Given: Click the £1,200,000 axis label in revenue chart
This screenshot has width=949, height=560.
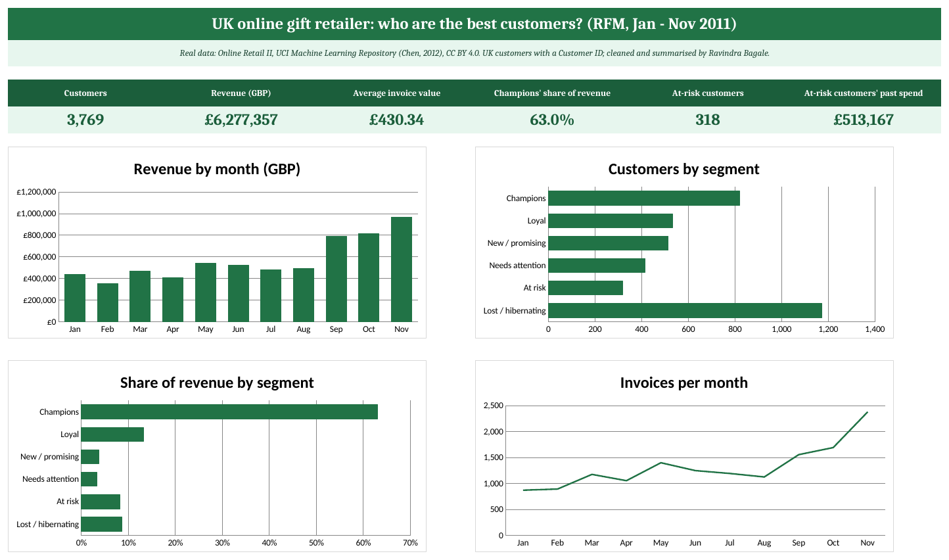Looking at the screenshot, I should [36, 192].
